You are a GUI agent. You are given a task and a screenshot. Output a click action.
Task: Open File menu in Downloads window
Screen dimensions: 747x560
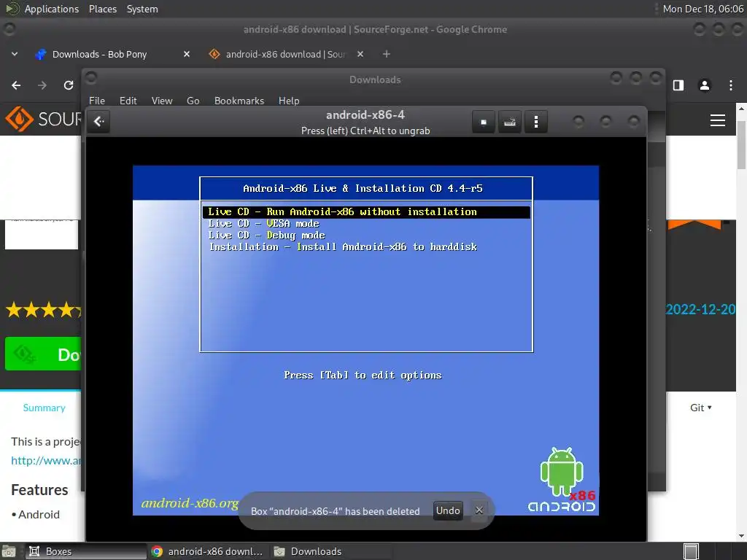tap(97, 101)
